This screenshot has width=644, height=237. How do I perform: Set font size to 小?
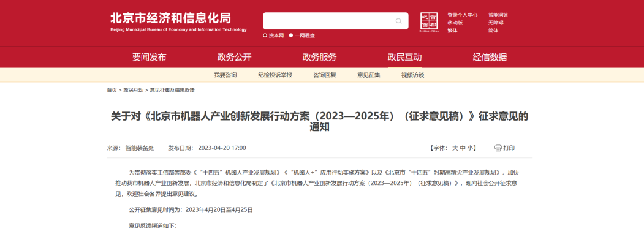click(469, 148)
